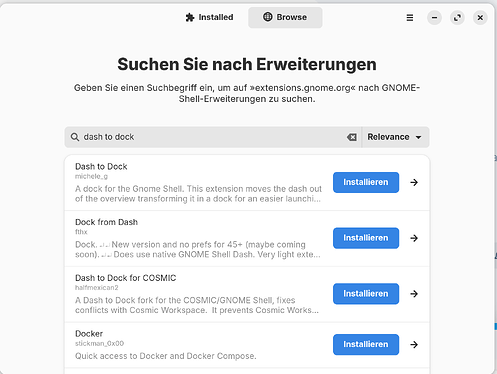Click into the 'dash to dock' search field
This screenshot has width=497, height=374.
[x=213, y=137]
